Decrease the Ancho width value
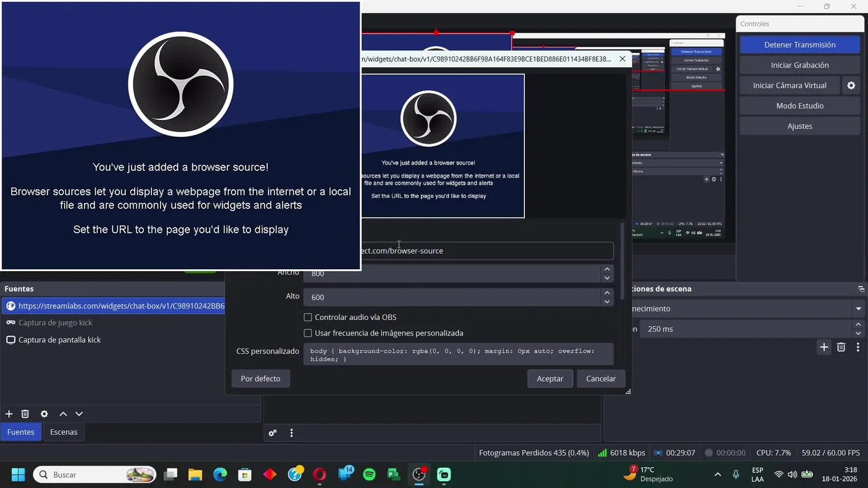This screenshot has height=488, width=868. coord(607,278)
